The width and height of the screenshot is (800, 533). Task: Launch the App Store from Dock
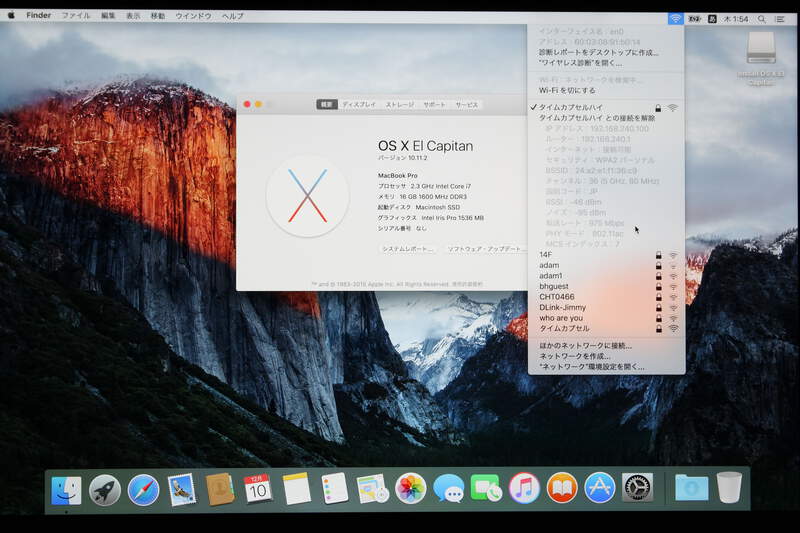click(599, 488)
